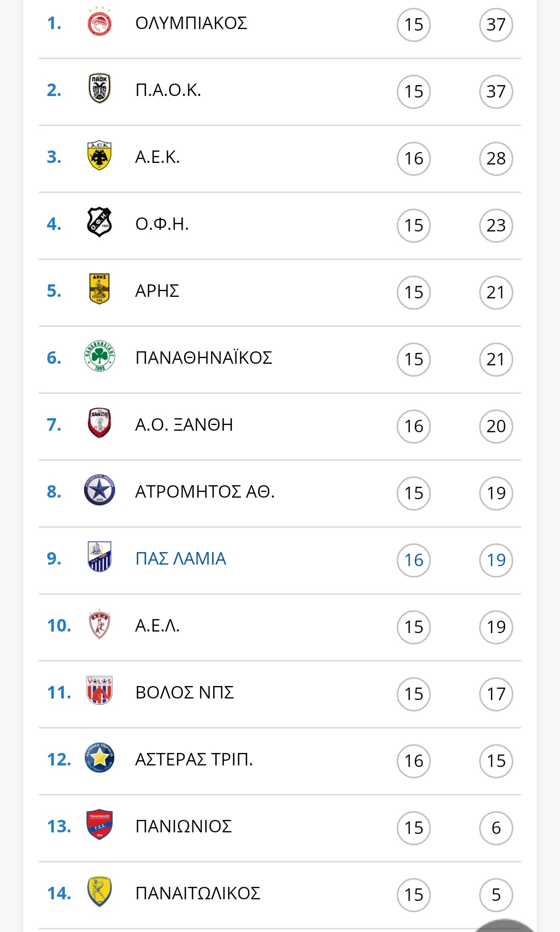The image size is (560, 932).
Task: Select the A.E.K. yellow eagle crest
Action: [x=100, y=156]
